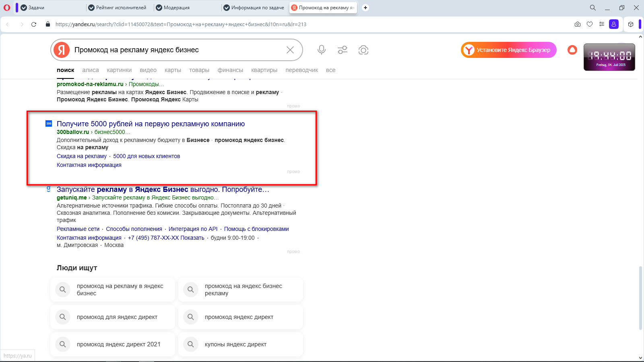Click search icon next to 'купоны яндекс директ'
The width and height of the screenshot is (644, 362).
coord(191,344)
